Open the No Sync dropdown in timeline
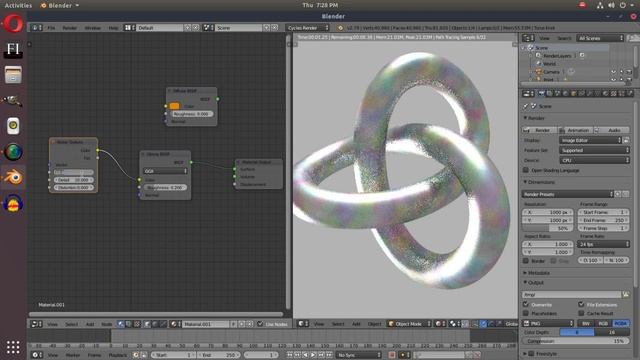The image size is (640, 360). pos(358,355)
